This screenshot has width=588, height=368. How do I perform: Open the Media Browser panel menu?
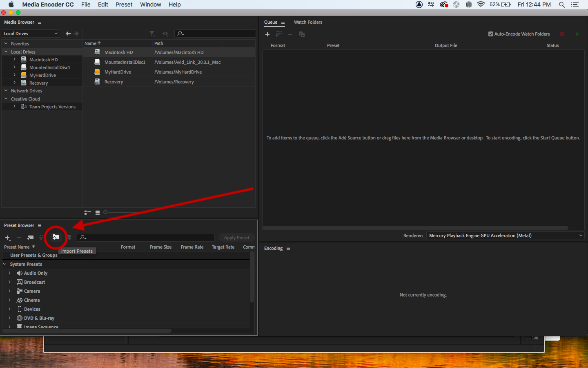tap(40, 22)
